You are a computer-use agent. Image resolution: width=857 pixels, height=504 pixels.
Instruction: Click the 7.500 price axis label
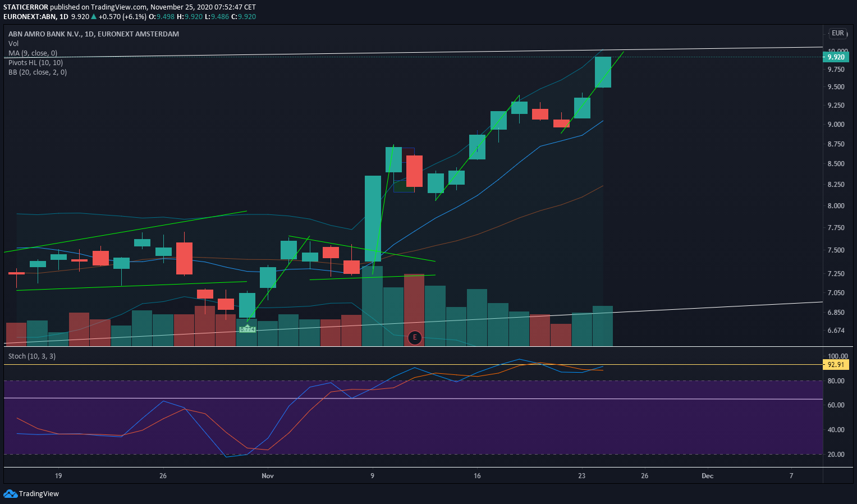(x=836, y=250)
